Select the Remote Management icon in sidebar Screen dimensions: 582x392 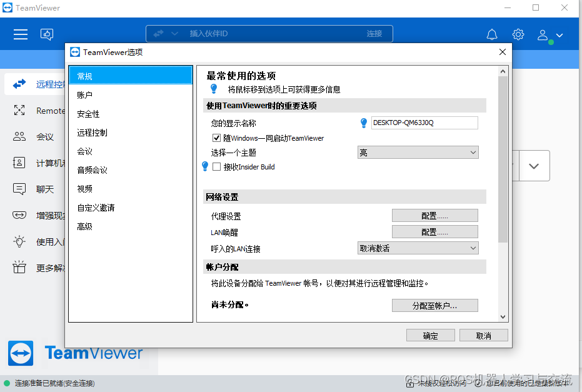click(x=19, y=110)
